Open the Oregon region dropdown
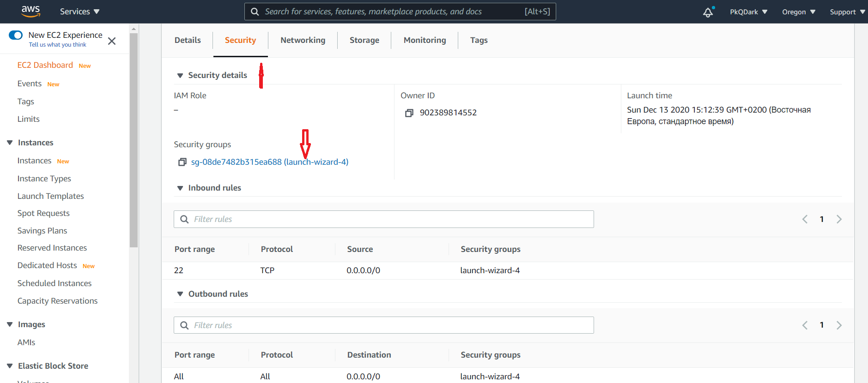 click(x=798, y=12)
